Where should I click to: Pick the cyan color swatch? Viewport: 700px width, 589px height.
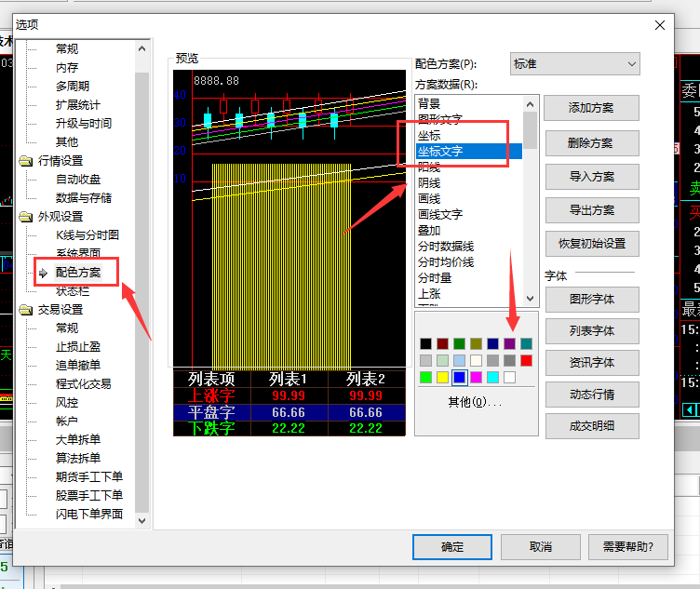[492, 378]
